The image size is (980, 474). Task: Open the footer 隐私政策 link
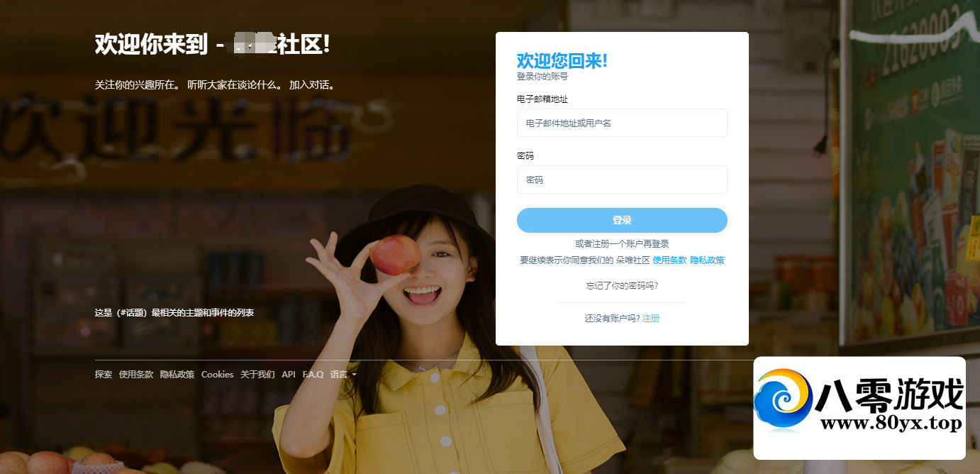pos(177,375)
